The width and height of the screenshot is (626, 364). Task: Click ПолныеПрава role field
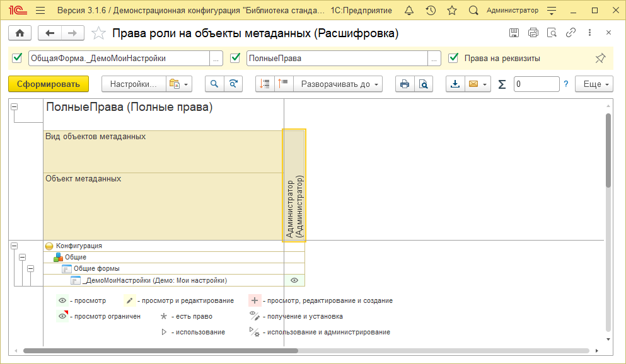point(337,58)
